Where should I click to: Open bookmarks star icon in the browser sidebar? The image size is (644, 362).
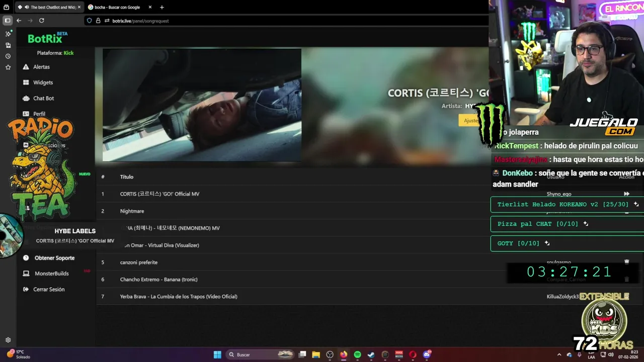8,67
